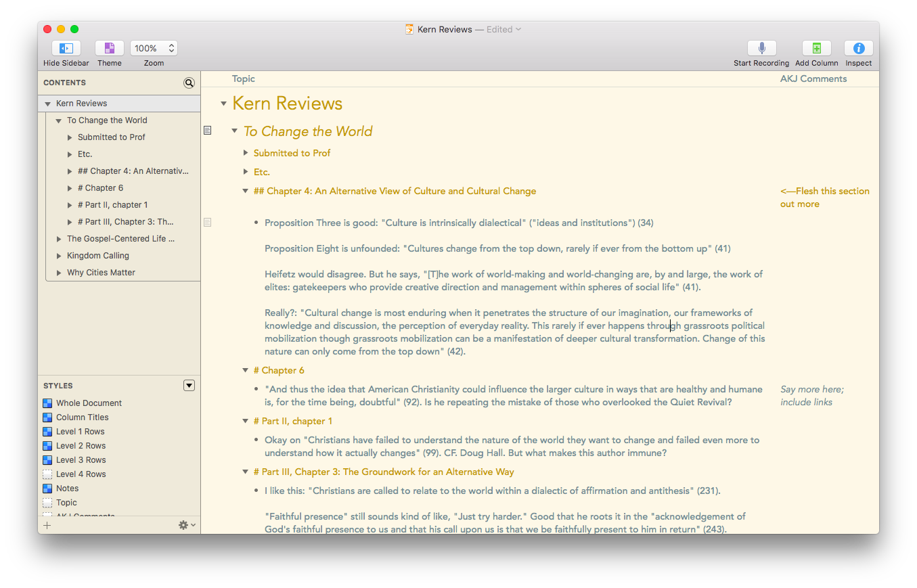
Task: Click the note icon beside To Change the World
Action: pyautogui.click(x=208, y=130)
